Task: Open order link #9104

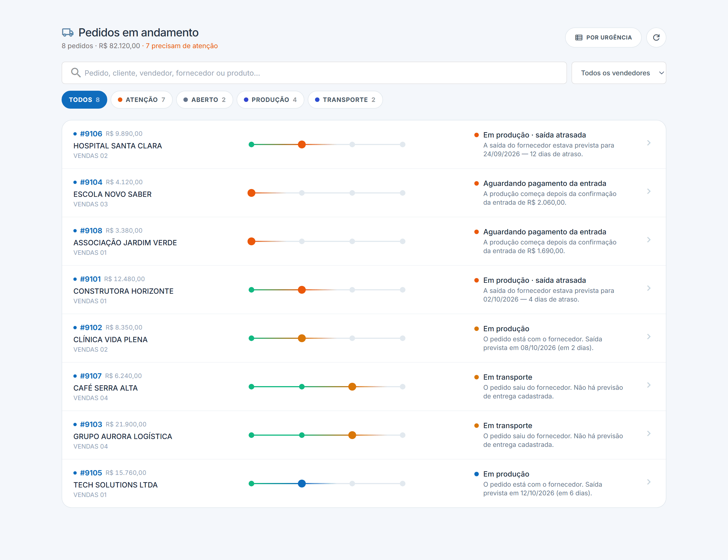Action: click(x=91, y=182)
